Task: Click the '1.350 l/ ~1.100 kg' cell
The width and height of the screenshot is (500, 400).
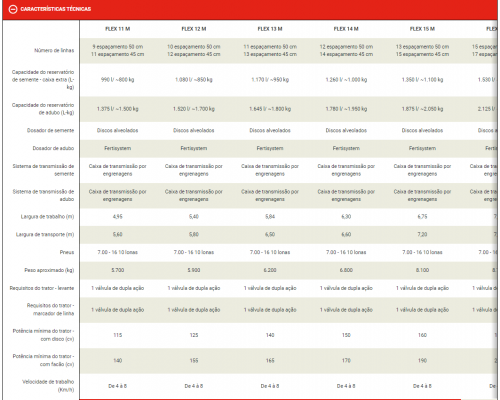Action: click(x=422, y=80)
